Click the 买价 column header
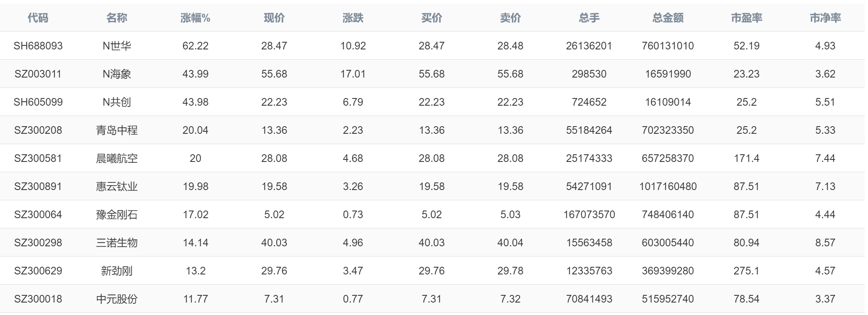This screenshot has height=315, width=868. (x=431, y=18)
